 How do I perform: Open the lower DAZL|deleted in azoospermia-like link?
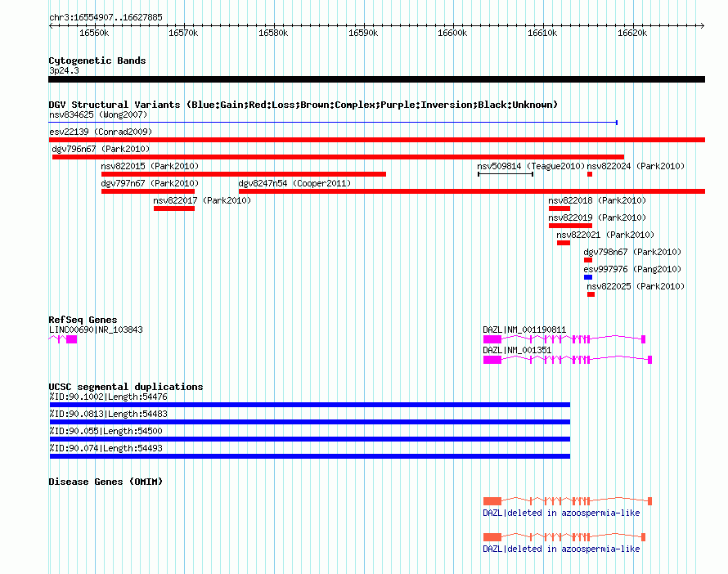coord(561,549)
